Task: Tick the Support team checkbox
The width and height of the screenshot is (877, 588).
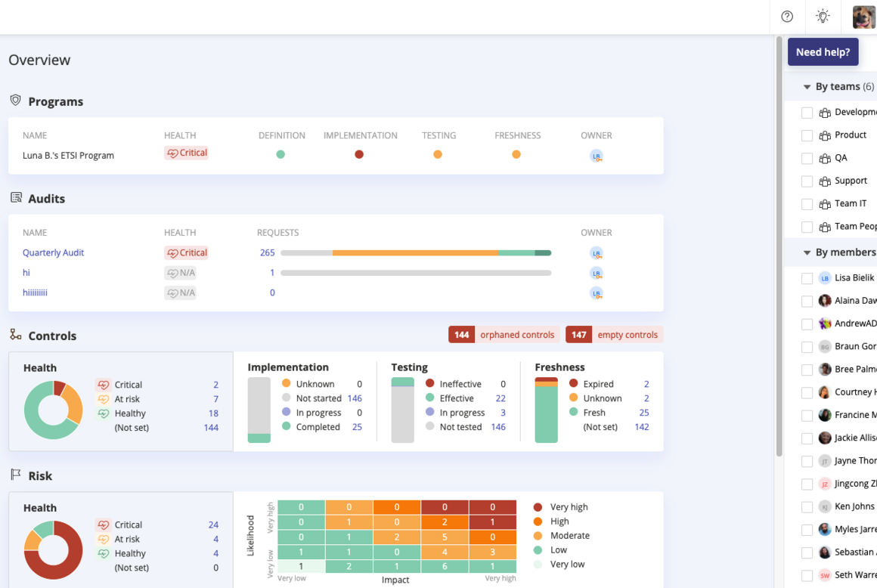Action: (x=807, y=181)
